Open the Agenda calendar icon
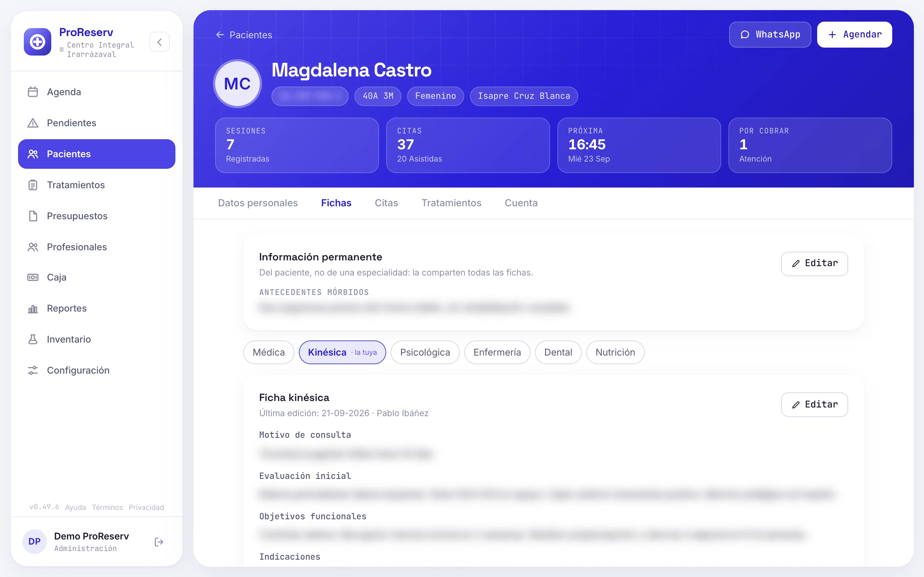The height and width of the screenshot is (577, 924). pyautogui.click(x=33, y=92)
